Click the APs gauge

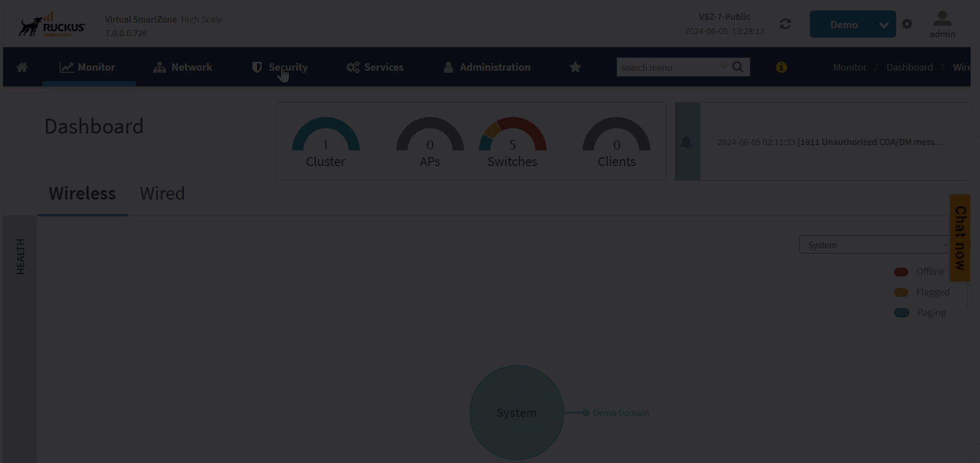coord(430,142)
